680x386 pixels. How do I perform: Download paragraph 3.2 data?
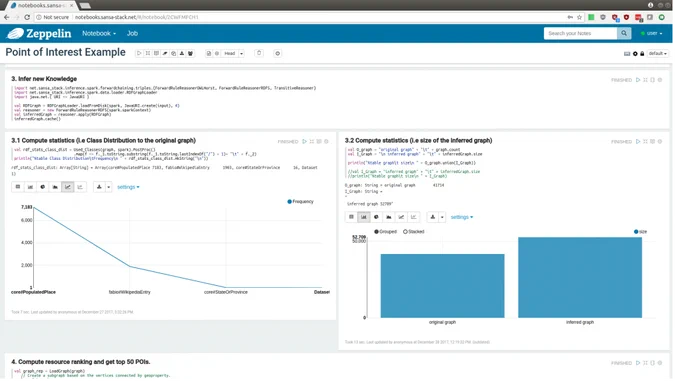[x=433, y=217]
